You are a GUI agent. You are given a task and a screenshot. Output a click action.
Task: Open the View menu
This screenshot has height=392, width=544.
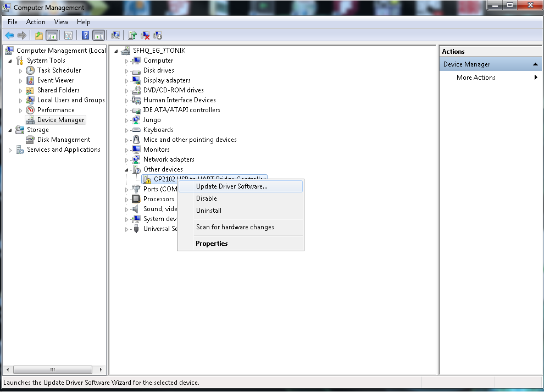pos(61,22)
